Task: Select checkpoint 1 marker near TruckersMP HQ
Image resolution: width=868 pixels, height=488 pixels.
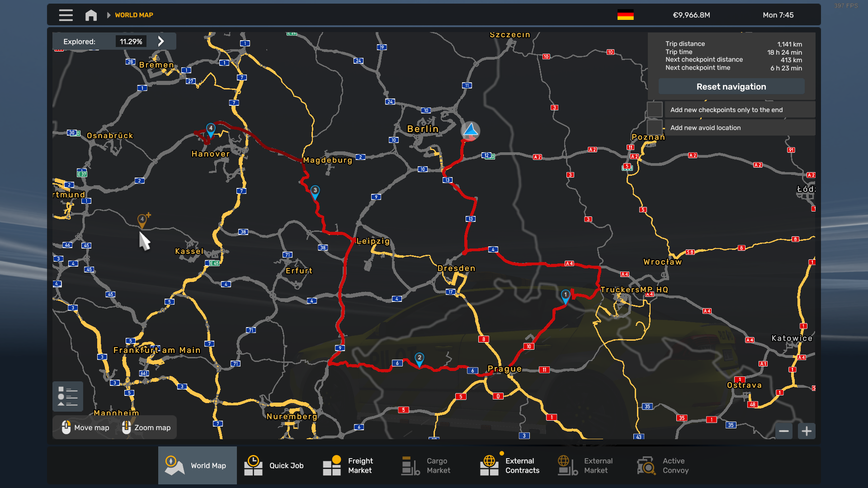Action: pos(565,296)
